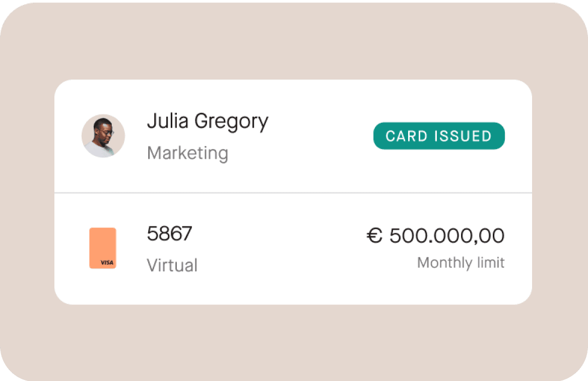Click the VISA logo on the card icon

[106, 262]
